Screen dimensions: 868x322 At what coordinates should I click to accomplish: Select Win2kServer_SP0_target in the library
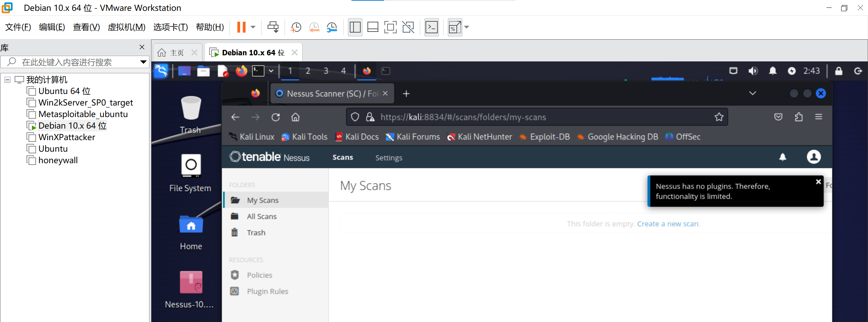coord(86,103)
